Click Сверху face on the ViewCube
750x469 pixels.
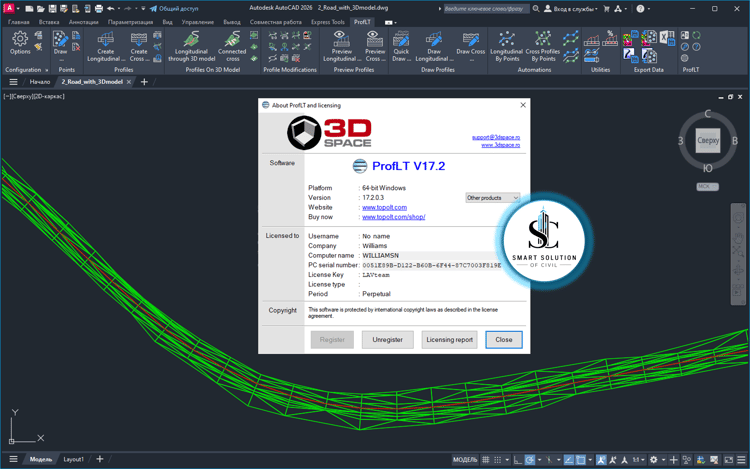[x=708, y=141]
